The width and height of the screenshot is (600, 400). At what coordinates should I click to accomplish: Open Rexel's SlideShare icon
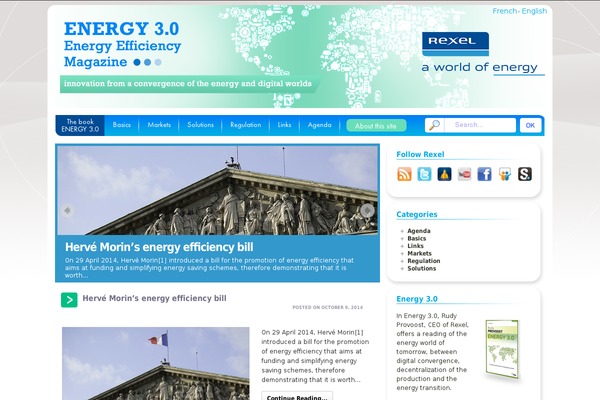click(x=505, y=174)
